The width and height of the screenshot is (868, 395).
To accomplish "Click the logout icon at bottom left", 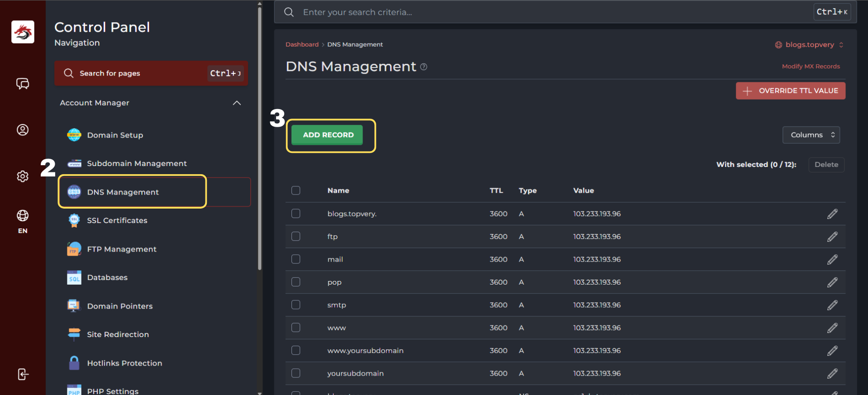I will [23, 374].
